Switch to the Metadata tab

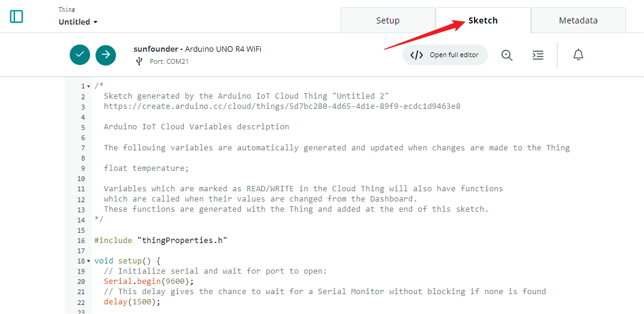click(x=578, y=20)
